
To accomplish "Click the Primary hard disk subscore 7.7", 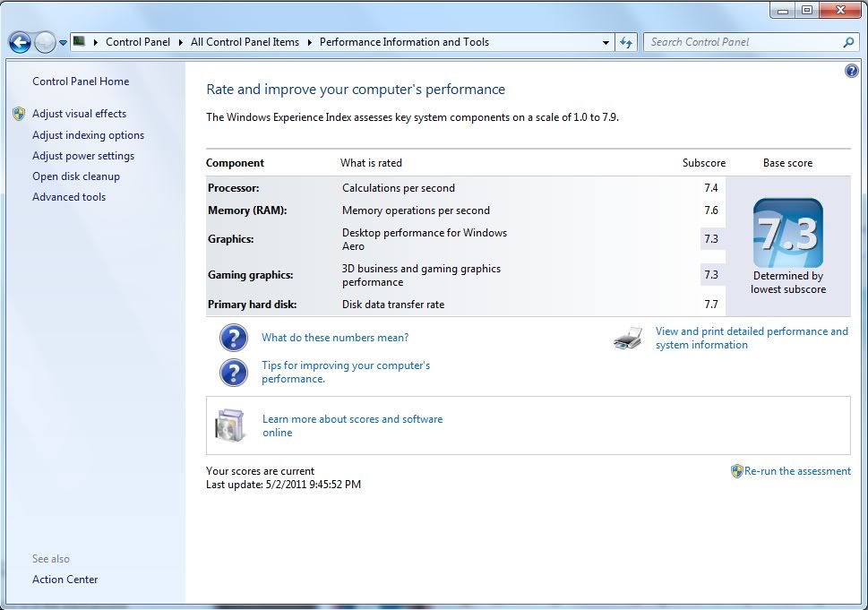I will click(x=710, y=305).
